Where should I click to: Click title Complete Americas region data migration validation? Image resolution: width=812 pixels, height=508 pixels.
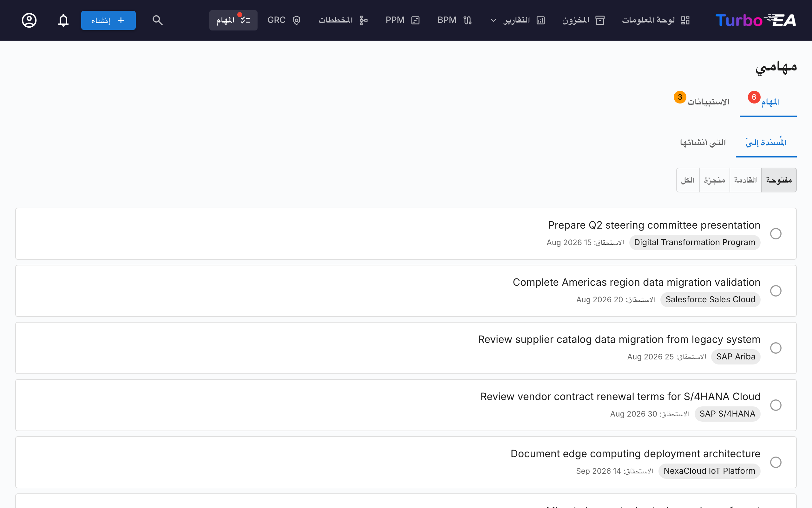(636, 282)
